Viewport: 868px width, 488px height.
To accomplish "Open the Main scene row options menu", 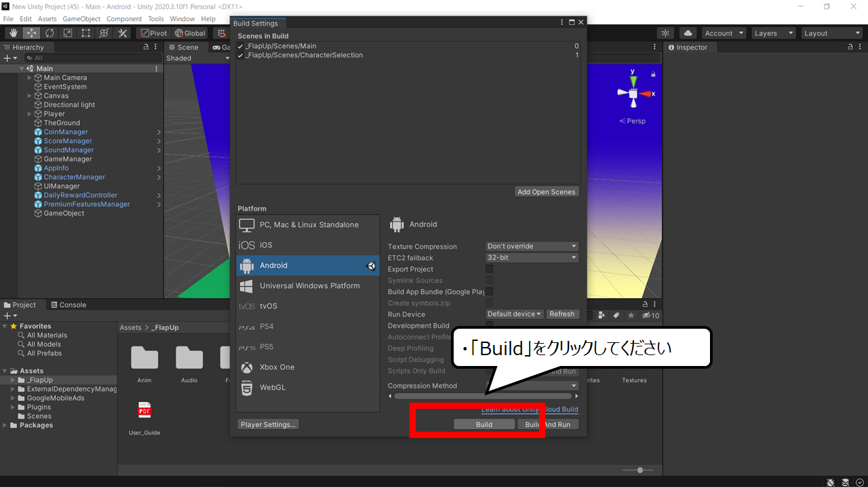I will click(157, 68).
